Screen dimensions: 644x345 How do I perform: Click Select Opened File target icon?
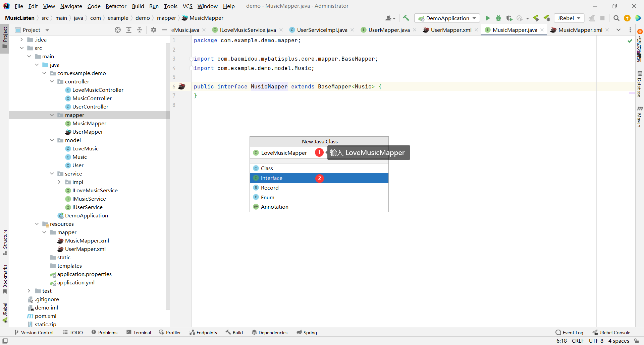(x=118, y=30)
